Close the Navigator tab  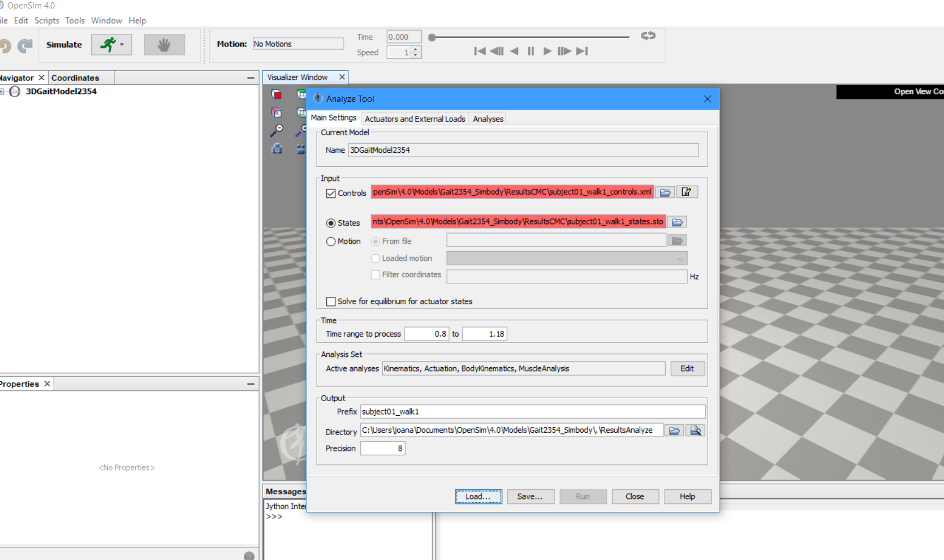pyautogui.click(x=41, y=77)
